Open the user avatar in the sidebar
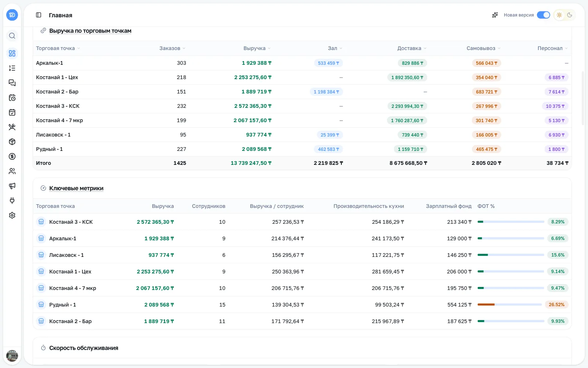This screenshot has width=588, height=368. pos(12,356)
